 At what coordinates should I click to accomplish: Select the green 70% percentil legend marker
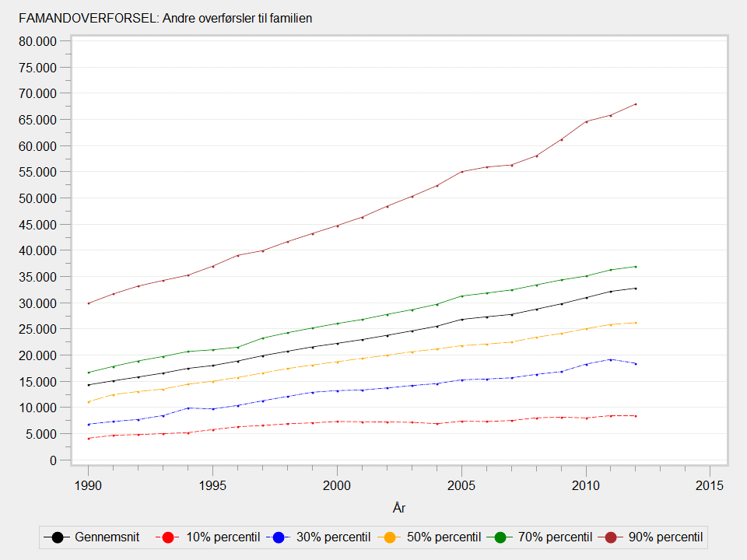[501, 537]
